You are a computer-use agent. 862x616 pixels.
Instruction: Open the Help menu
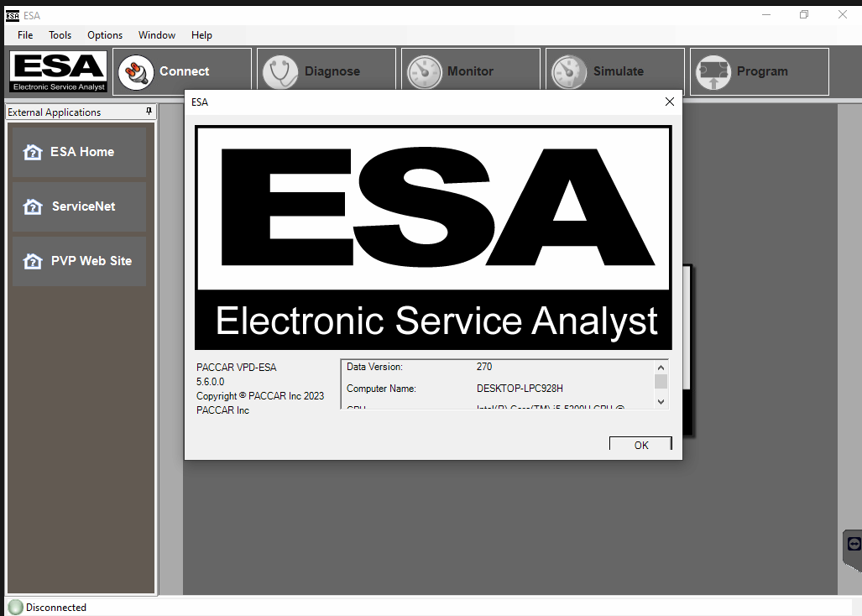201,35
